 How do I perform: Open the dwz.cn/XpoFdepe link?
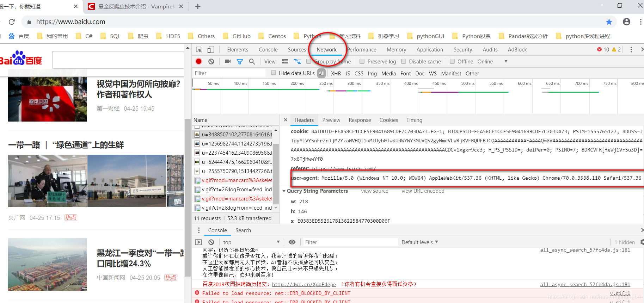tap(304, 284)
